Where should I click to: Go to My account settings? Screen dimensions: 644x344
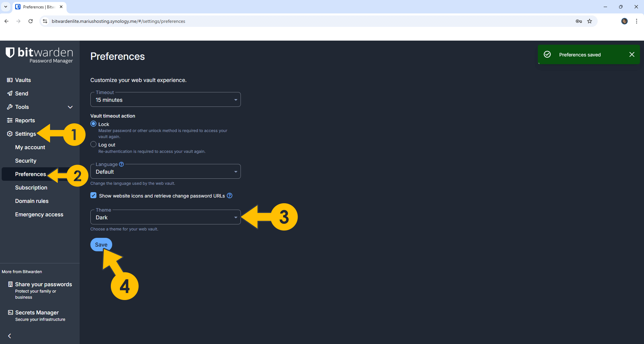point(30,147)
